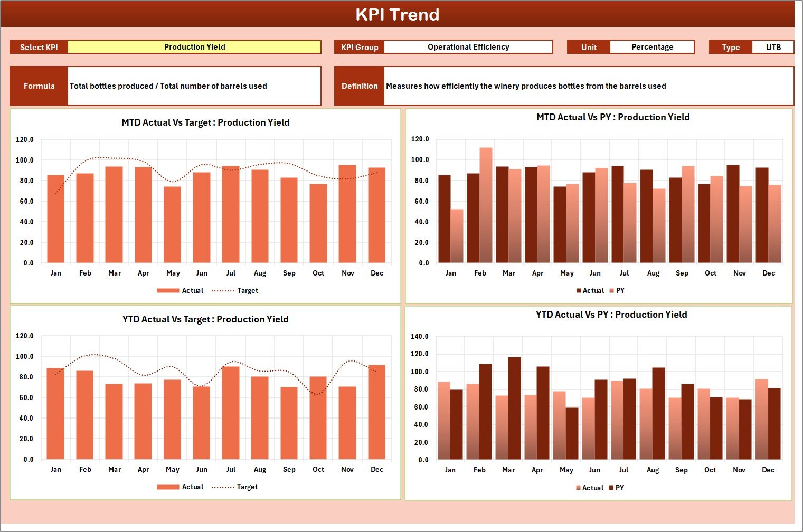Select the MTD Actual Vs Target chart title

tap(206, 122)
